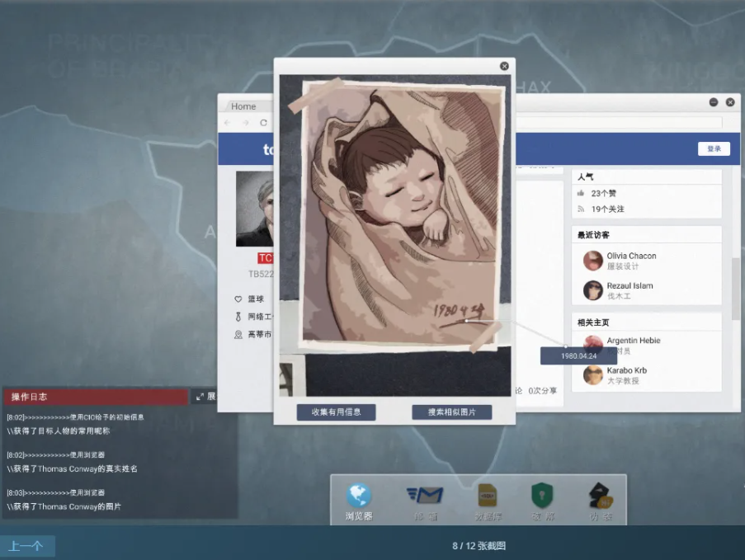Close the baby photo popup
The image size is (745, 560).
[505, 66]
